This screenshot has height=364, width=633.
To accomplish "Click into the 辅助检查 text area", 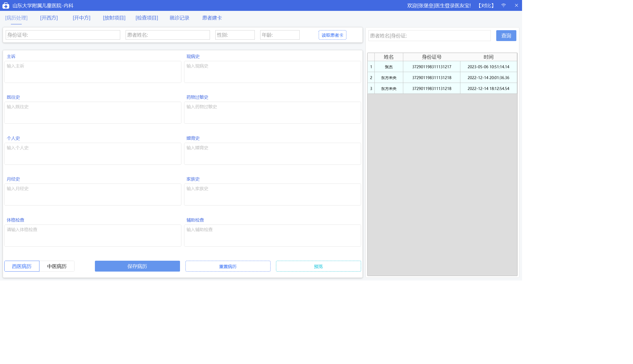I will pos(272,236).
